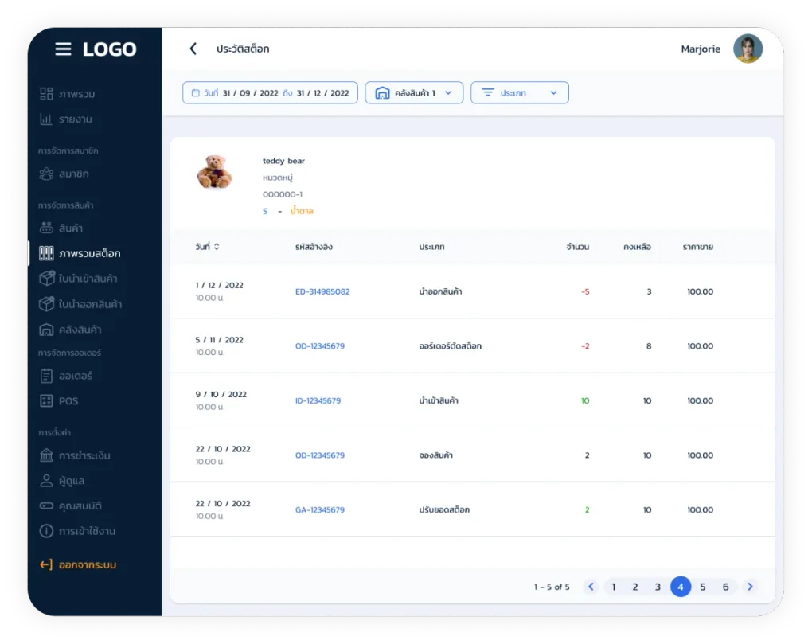Click the ออกจากระบบ logout icon
The height and width of the screenshot is (644, 812).
click(x=46, y=564)
